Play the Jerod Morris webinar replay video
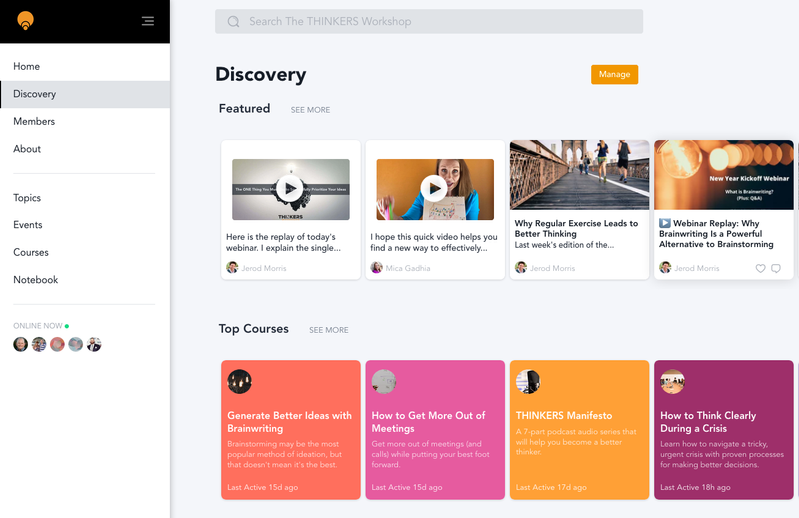The height and width of the screenshot is (518, 799). 290,189
